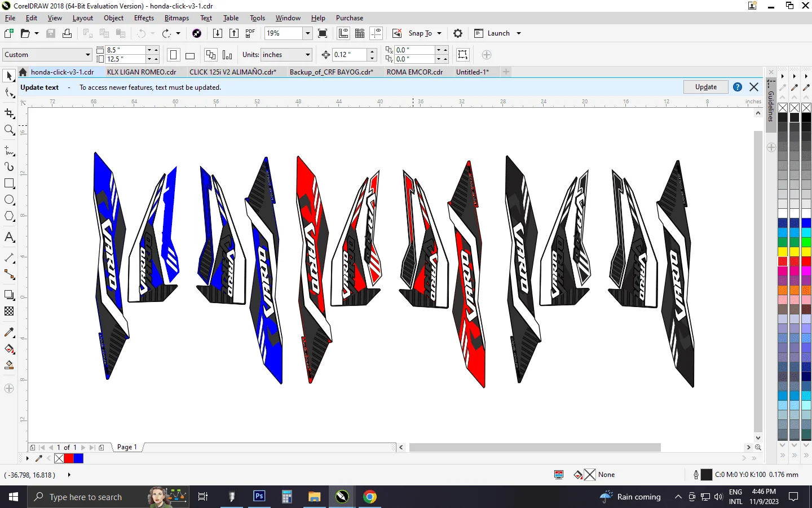Select the Drop Shadow tool
Viewport: 812px width, 508px height.
pyautogui.click(x=9, y=295)
